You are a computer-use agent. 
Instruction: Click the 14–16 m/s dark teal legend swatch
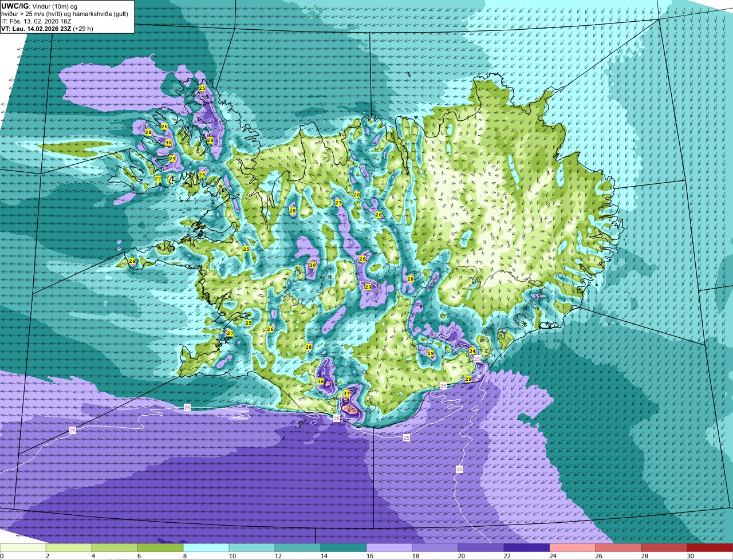(x=344, y=547)
